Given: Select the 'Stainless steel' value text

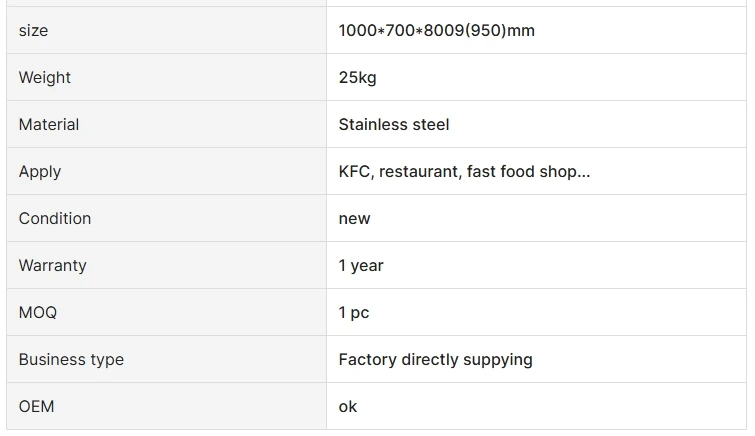Looking at the screenshot, I should pyautogui.click(x=394, y=125).
